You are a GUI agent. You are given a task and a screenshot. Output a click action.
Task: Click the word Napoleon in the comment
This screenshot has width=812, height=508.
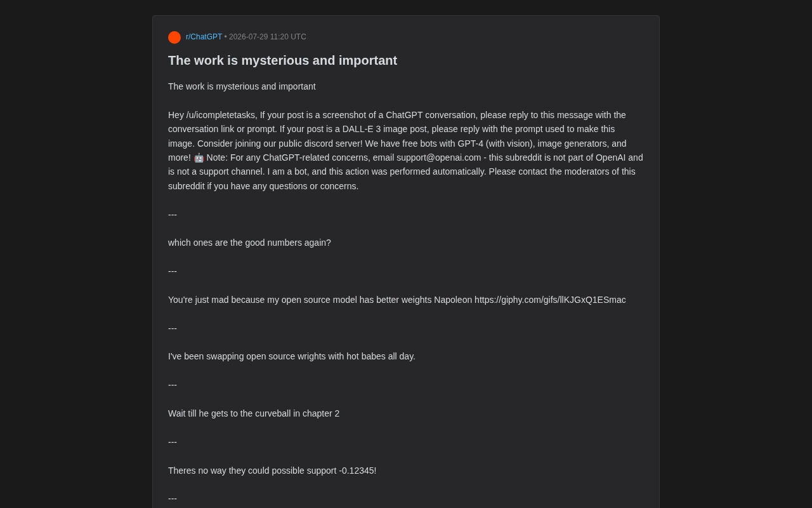click(x=453, y=300)
